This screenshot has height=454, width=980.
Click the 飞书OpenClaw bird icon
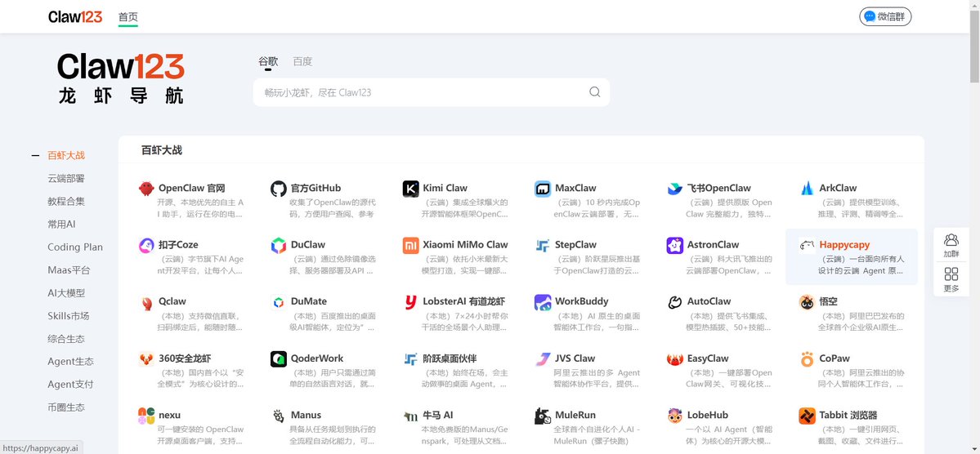pyautogui.click(x=675, y=189)
